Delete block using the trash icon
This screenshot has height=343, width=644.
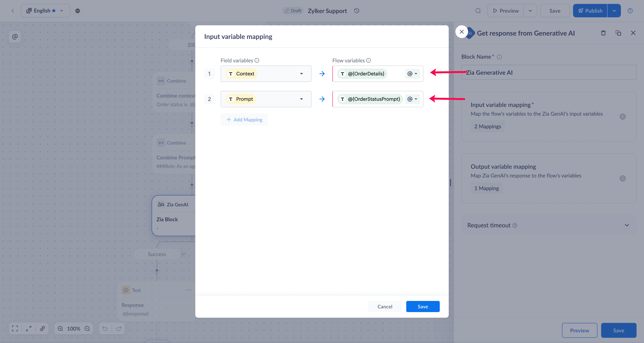pos(603,33)
